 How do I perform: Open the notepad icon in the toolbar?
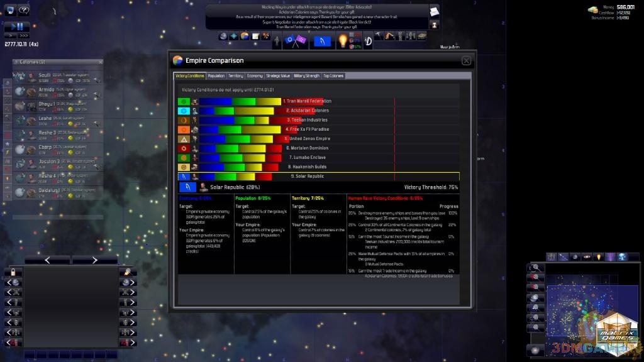click(255, 36)
